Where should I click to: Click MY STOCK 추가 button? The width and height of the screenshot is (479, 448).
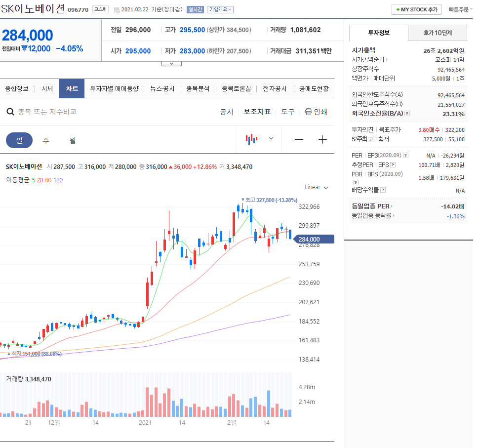[x=416, y=9]
